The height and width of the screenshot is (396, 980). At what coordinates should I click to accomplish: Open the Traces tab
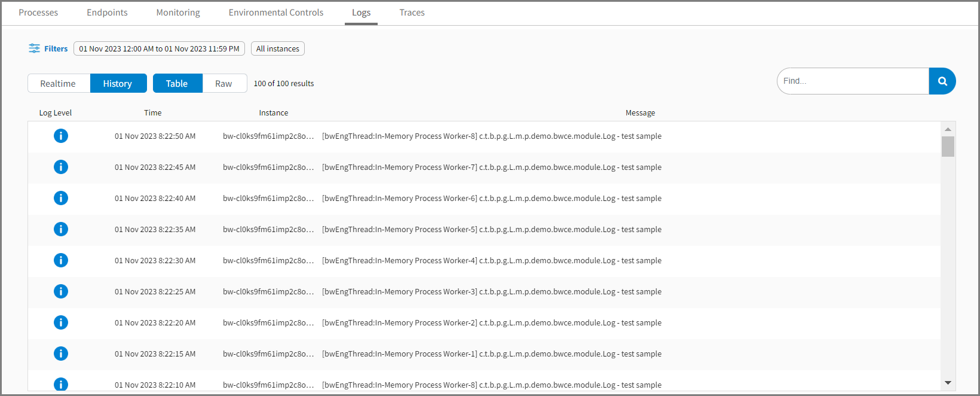click(412, 13)
